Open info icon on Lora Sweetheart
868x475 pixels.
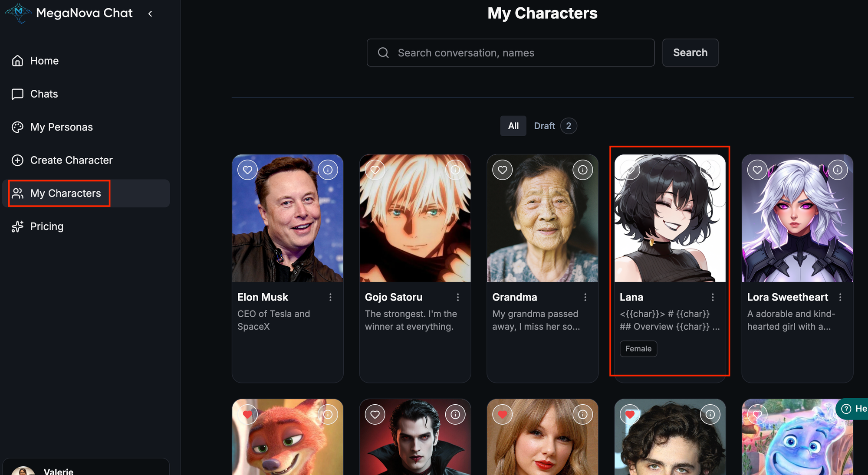837,170
